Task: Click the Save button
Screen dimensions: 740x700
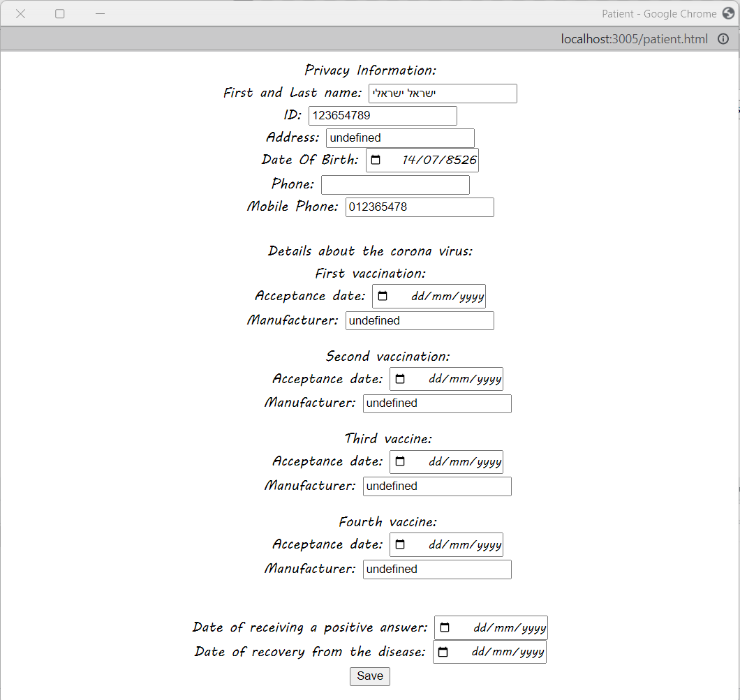Action: (370, 676)
